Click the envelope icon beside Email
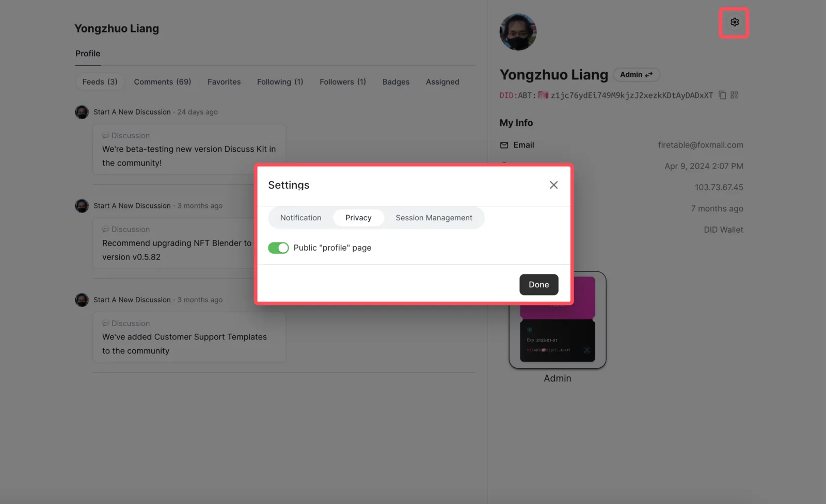This screenshot has width=826, height=504. (504, 145)
